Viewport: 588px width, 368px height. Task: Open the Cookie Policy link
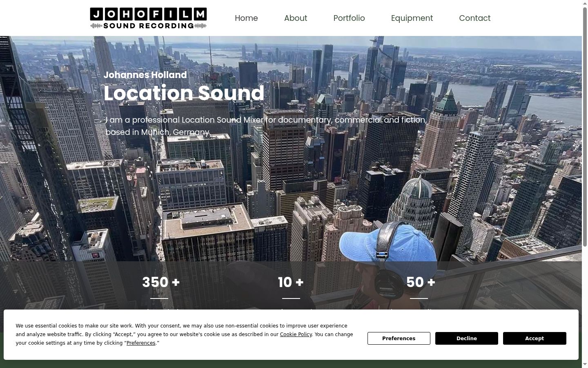click(x=296, y=334)
